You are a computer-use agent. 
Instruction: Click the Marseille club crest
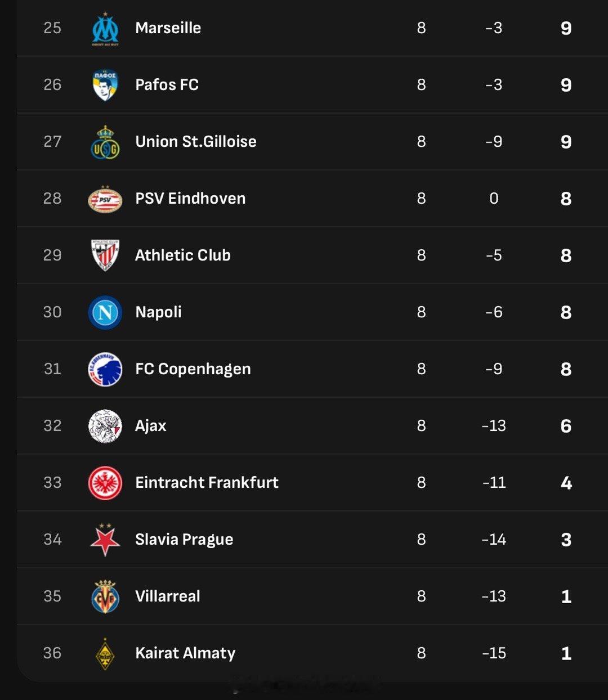[105, 29]
